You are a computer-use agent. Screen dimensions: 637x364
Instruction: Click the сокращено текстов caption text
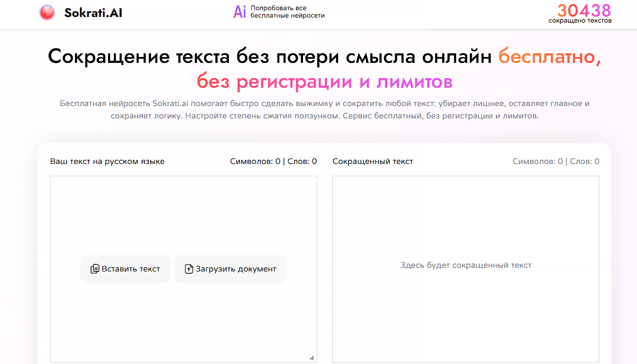point(580,19)
